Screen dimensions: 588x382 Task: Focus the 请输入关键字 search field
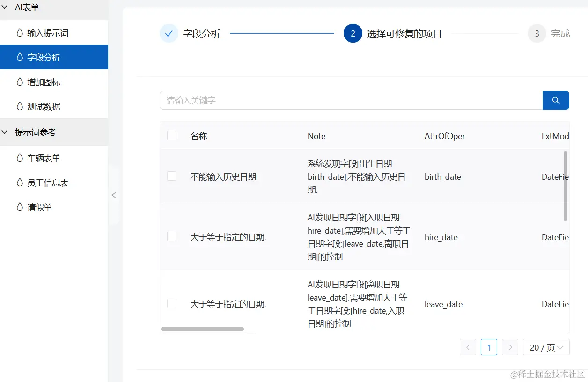point(351,100)
